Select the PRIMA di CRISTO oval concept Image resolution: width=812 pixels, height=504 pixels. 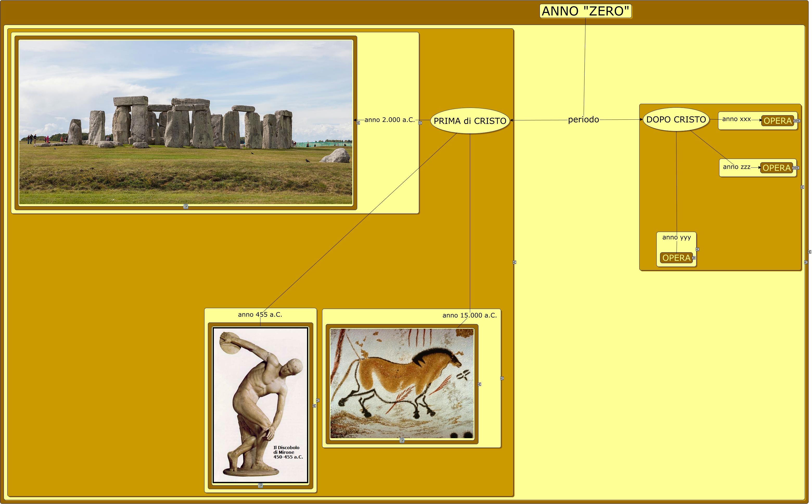click(x=470, y=121)
